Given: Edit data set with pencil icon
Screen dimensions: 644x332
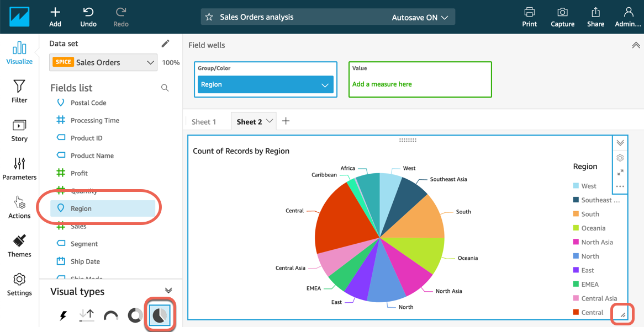Looking at the screenshot, I should tap(165, 44).
